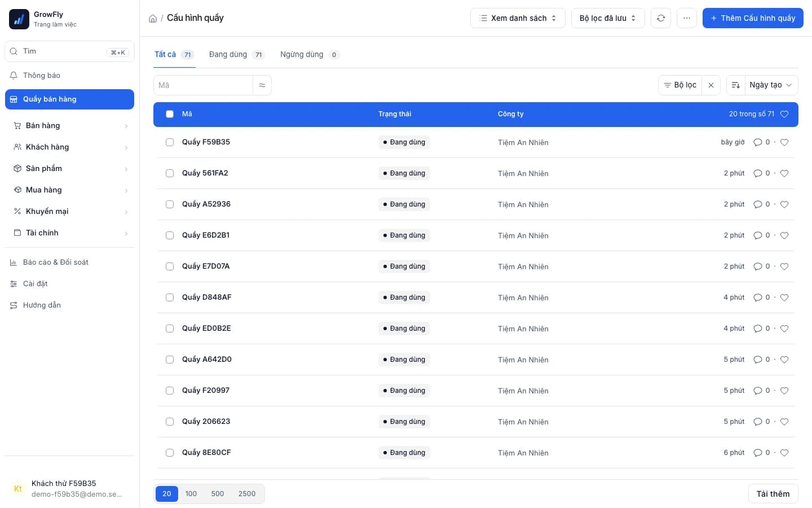Check the box for Quầy F20997
Viewport: 812px width, 508px height.
170,391
